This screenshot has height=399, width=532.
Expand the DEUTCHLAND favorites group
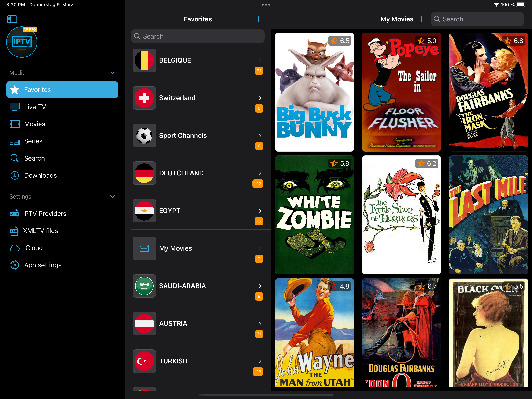click(x=198, y=173)
